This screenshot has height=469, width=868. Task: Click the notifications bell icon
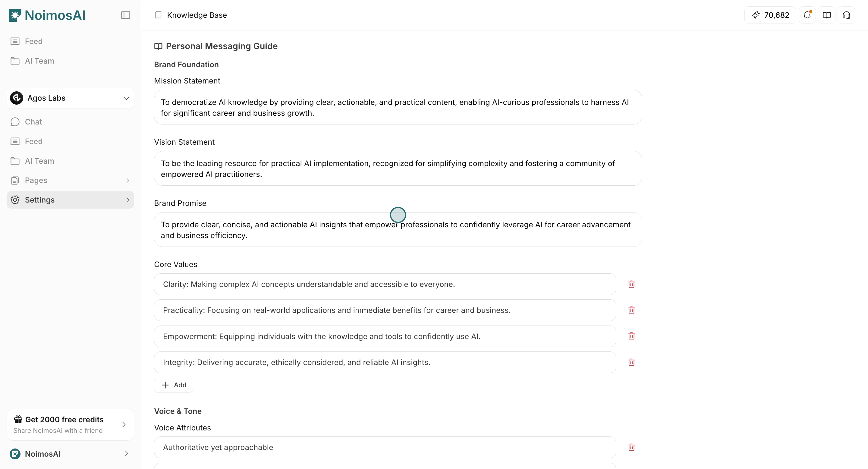tap(807, 15)
